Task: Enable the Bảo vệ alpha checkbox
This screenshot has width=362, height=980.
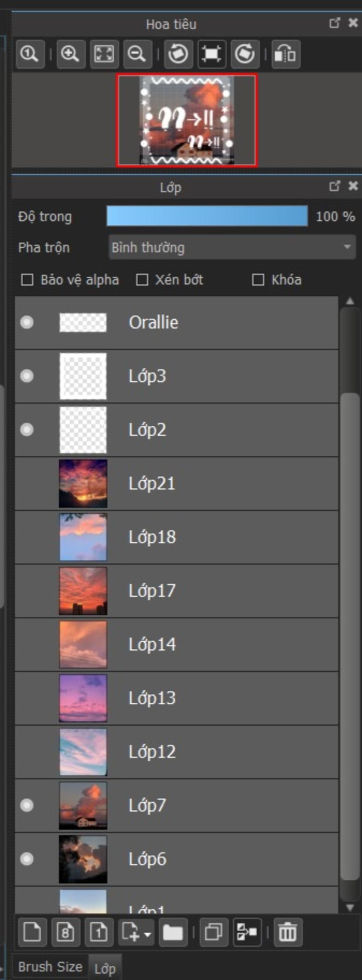Action: tap(27, 279)
